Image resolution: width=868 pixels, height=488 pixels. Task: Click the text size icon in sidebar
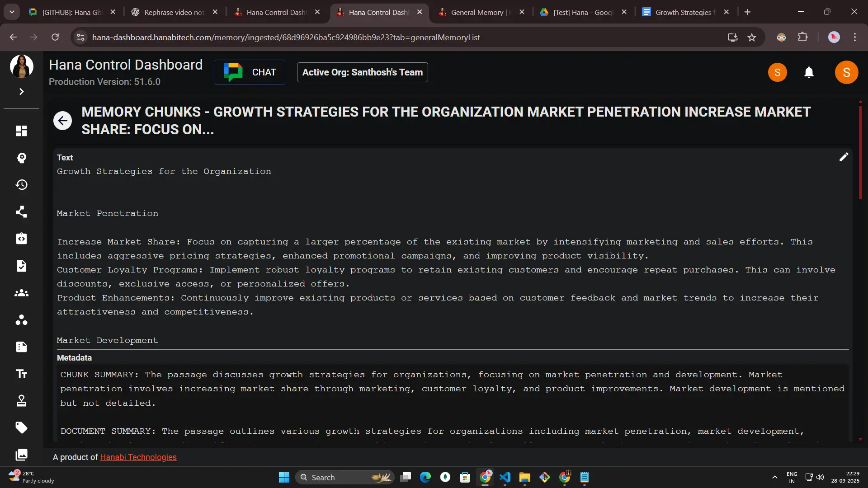(x=21, y=374)
